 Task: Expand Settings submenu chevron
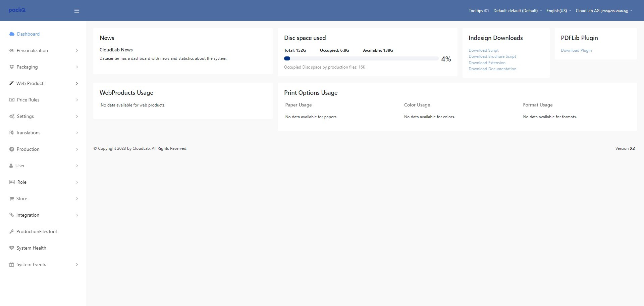point(77,116)
